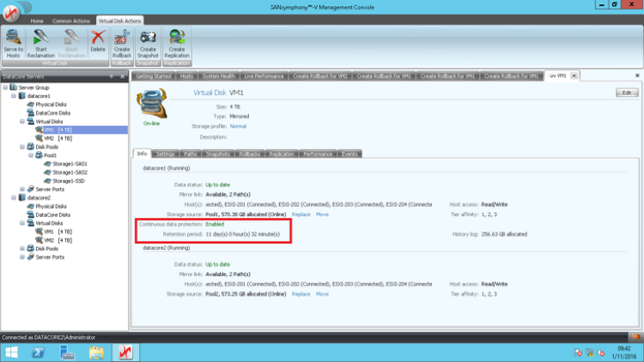Expand Disk Pools under datacore2

22,248
